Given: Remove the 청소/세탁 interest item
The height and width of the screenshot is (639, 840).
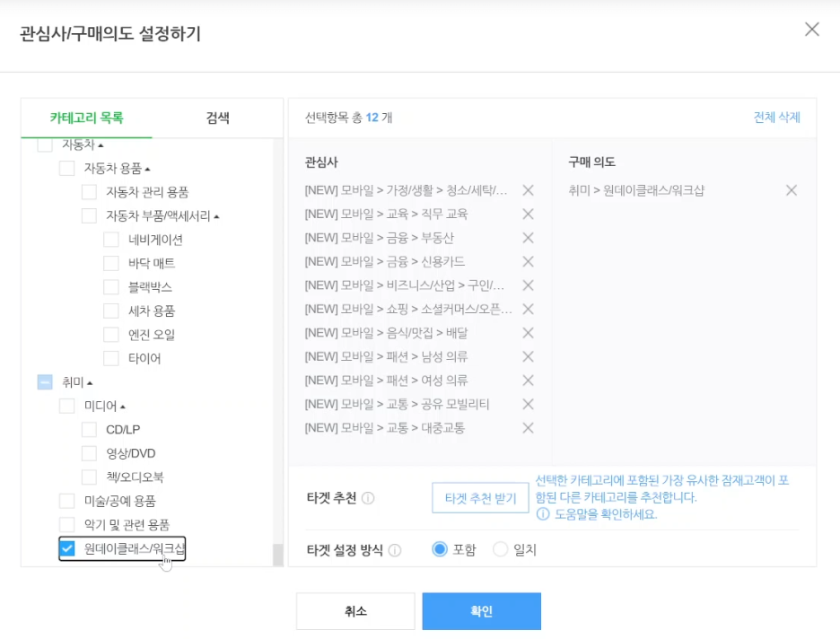Looking at the screenshot, I should (528, 190).
